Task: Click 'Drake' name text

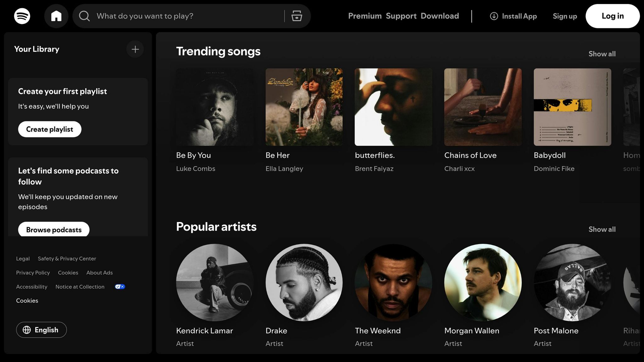Action: click(x=276, y=331)
